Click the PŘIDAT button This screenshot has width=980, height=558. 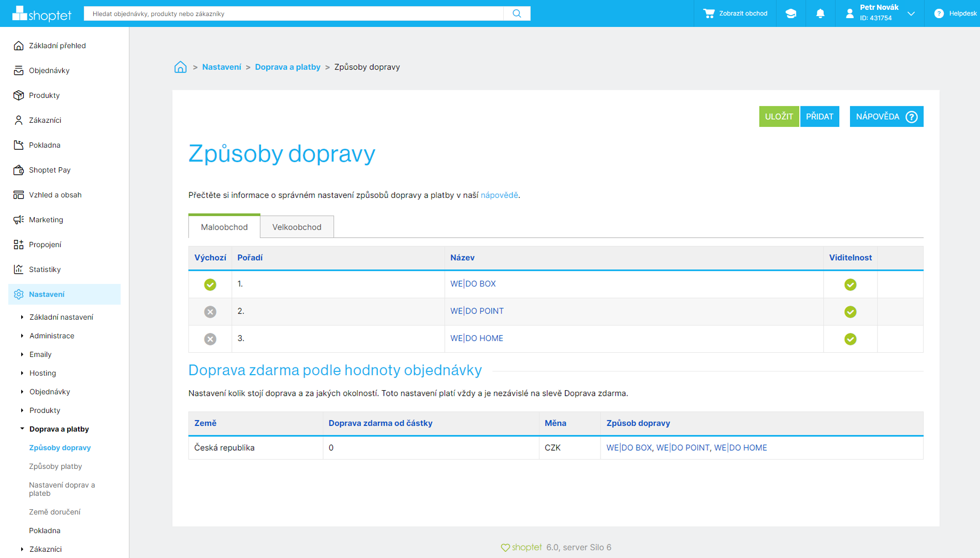[x=820, y=117]
